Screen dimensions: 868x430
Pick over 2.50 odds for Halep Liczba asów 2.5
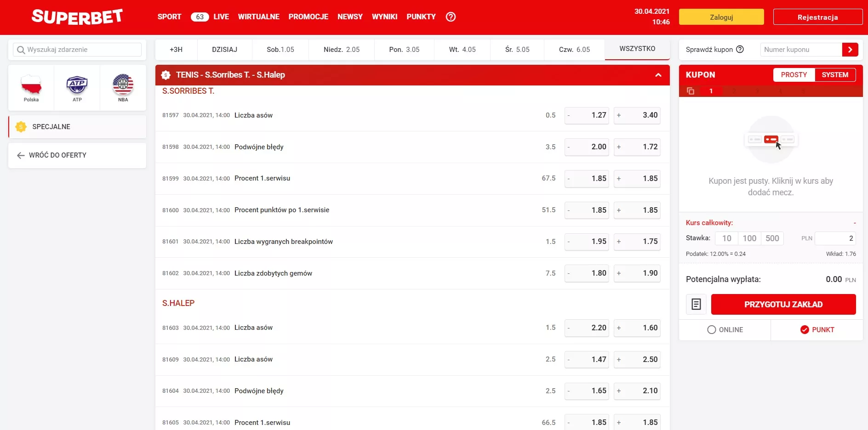(637, 360)
